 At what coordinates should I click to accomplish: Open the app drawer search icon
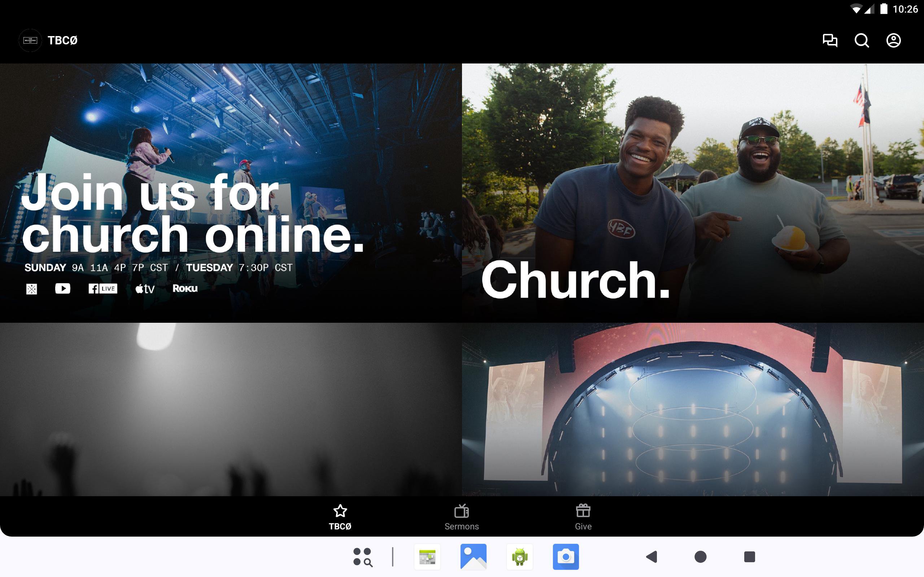click(362, 557)
